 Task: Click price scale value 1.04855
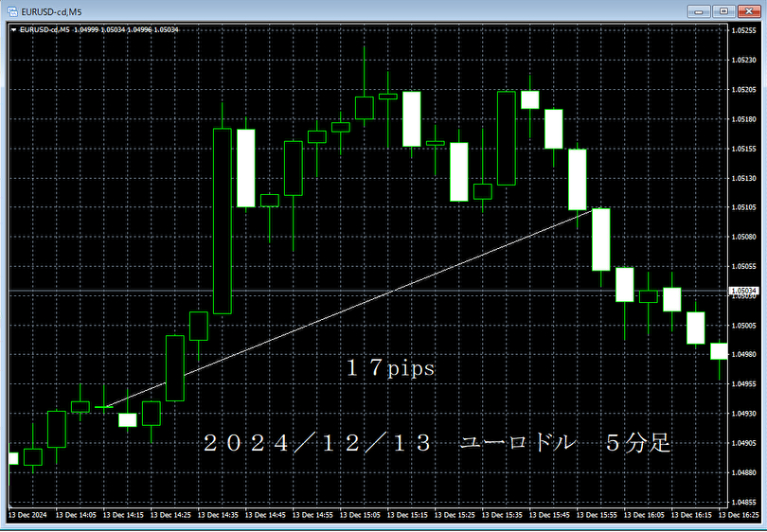point(743,502)
